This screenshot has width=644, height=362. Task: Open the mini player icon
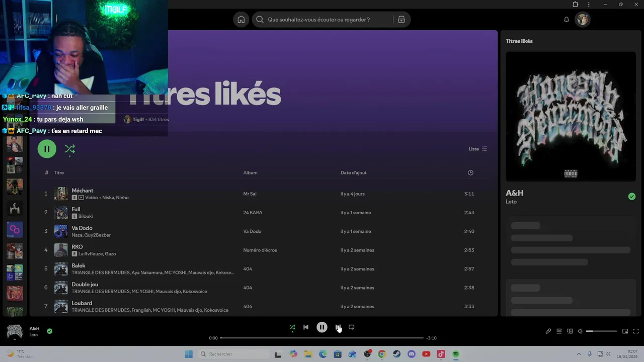pyautogui.click(x=625, y=331)
